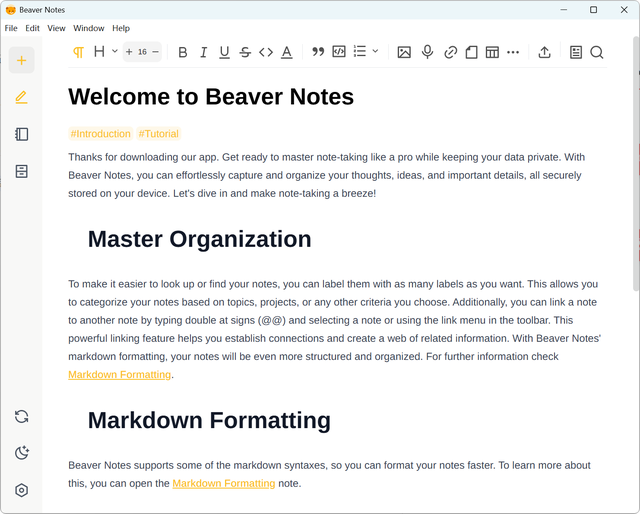Select the Heading H toolbar button
Screen dimensions: 640x514
(99, 51)
